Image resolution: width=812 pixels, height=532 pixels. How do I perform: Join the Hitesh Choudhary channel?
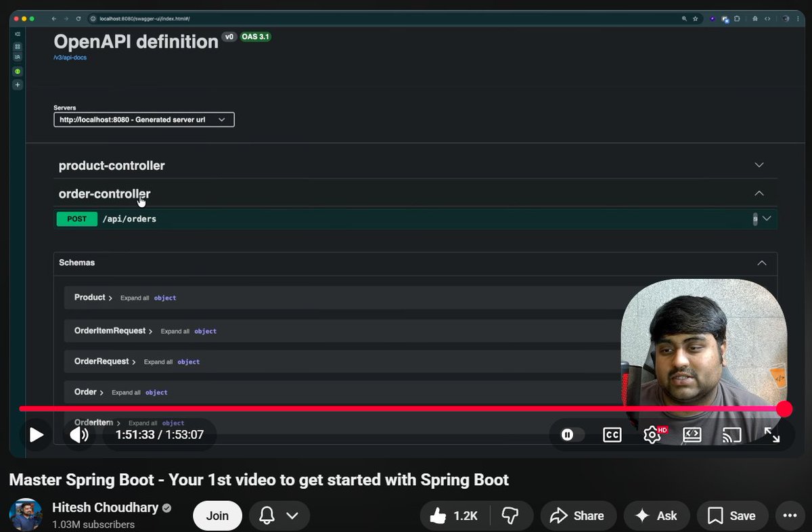(217, 516)
